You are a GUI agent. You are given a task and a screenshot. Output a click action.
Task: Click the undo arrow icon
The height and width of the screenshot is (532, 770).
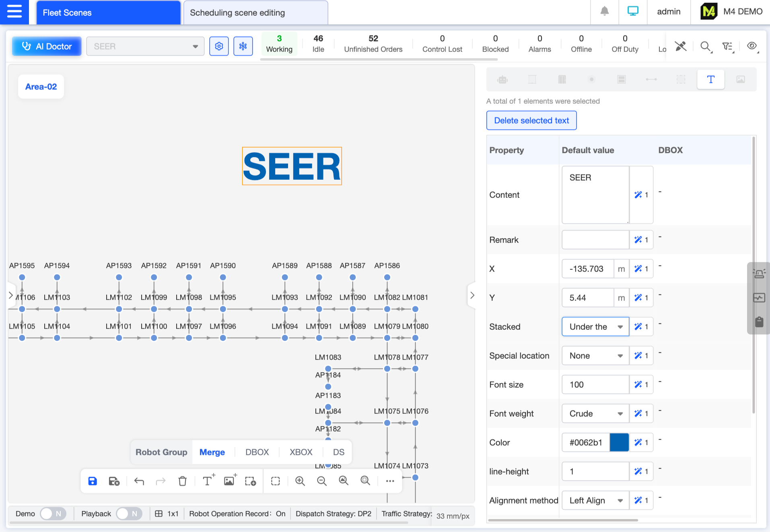point(139,481)
